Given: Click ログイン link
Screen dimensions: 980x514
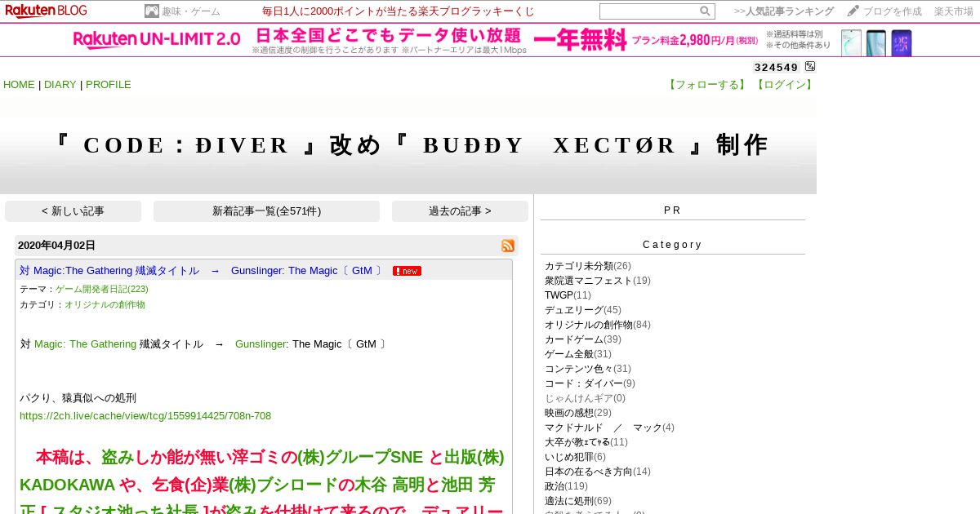Looking at the screenshot, I should (783, 85).
